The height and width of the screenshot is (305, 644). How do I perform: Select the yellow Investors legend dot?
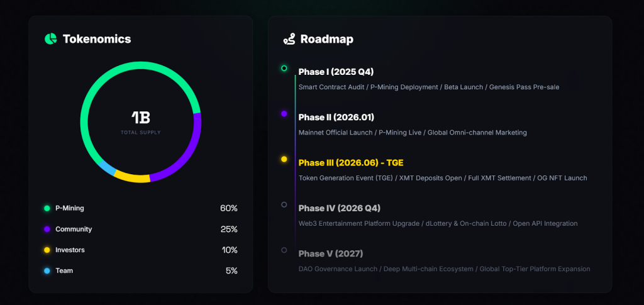click(x=47, y=250)
